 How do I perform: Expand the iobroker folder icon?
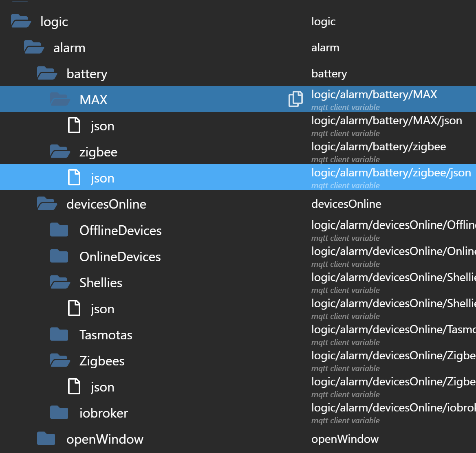(x=59, y=413)
